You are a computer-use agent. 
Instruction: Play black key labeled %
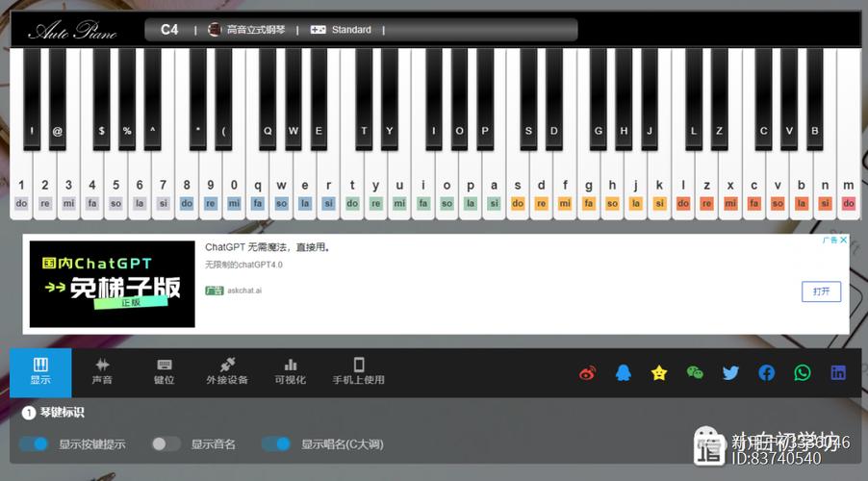click(x=127, y=100)
